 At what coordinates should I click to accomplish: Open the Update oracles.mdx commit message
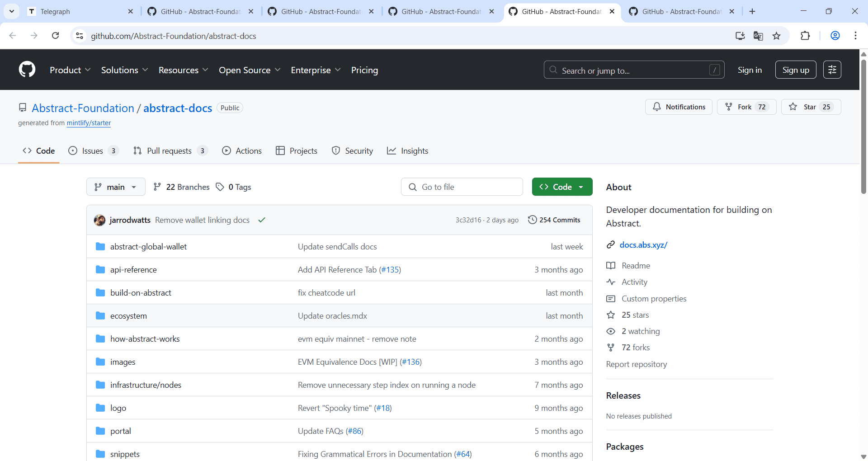click(x=332, y=315)
